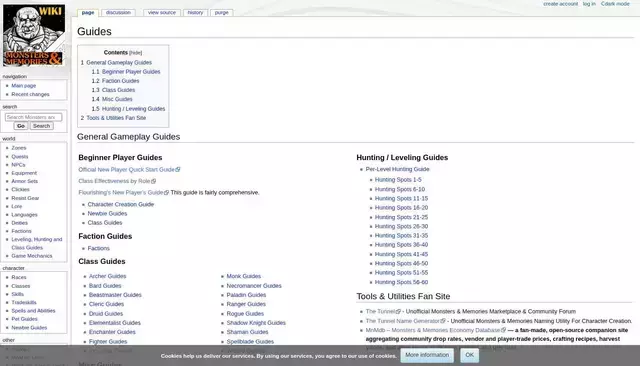
Task: Click the Go search button
Action: click(x=21, y=126)
